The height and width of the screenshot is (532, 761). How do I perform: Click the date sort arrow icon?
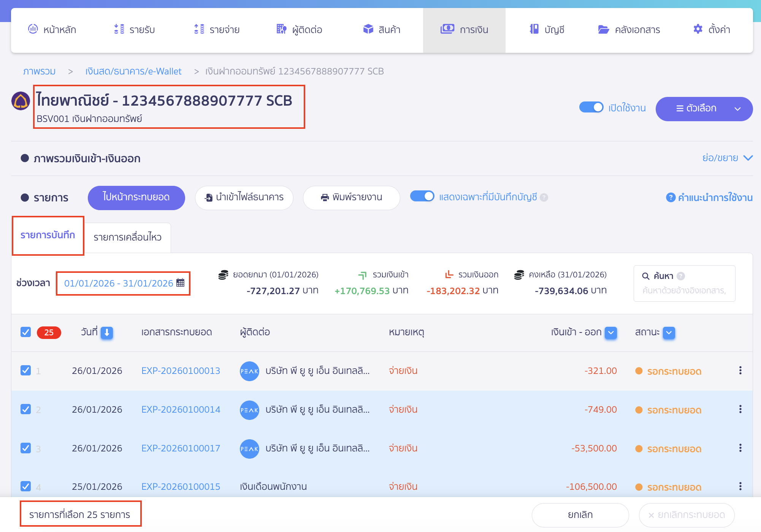tap(107, 332)
